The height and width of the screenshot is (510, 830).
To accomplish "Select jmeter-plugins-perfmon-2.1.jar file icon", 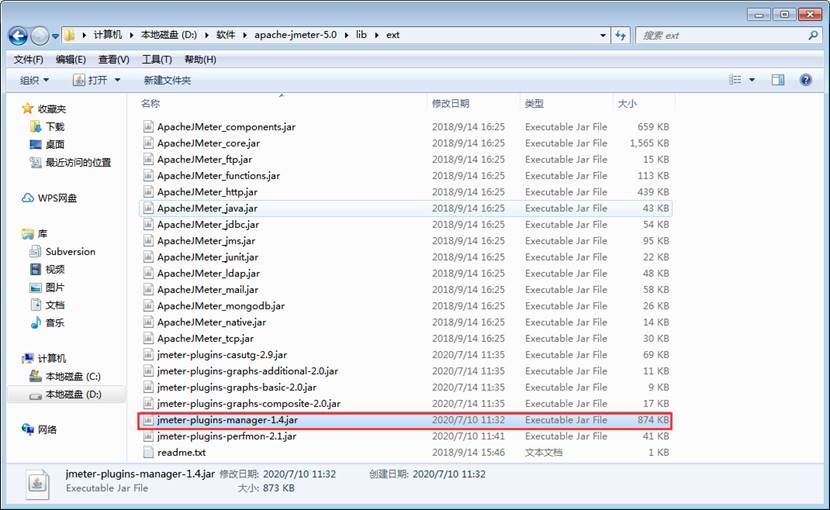I will (148, 436).
